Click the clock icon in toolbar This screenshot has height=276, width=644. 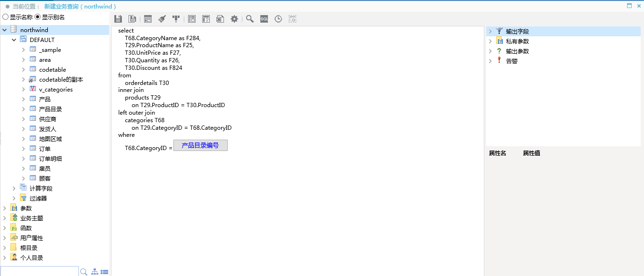[x=278, y=19]
